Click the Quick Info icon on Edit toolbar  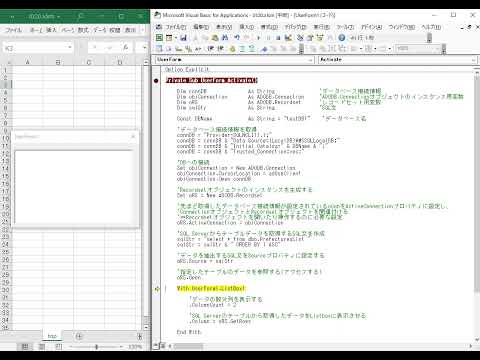179,49
